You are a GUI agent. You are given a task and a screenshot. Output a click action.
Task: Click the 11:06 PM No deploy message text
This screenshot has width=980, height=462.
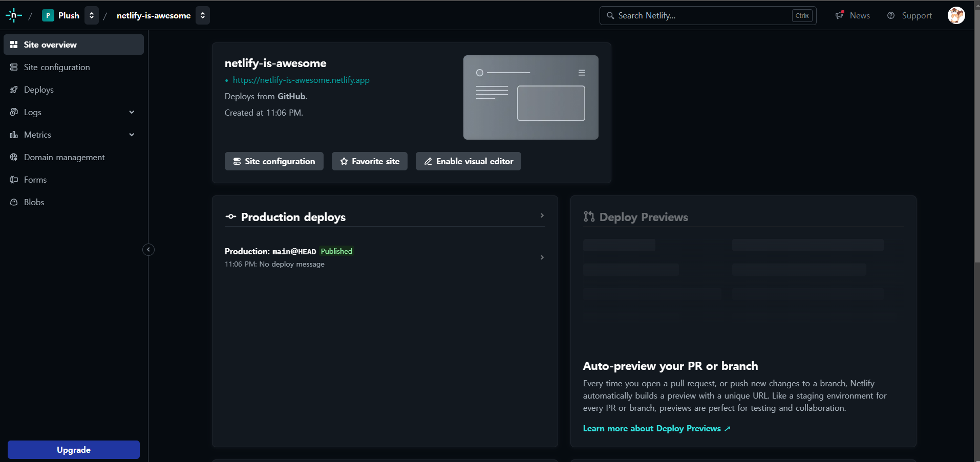tap(274, 264)
